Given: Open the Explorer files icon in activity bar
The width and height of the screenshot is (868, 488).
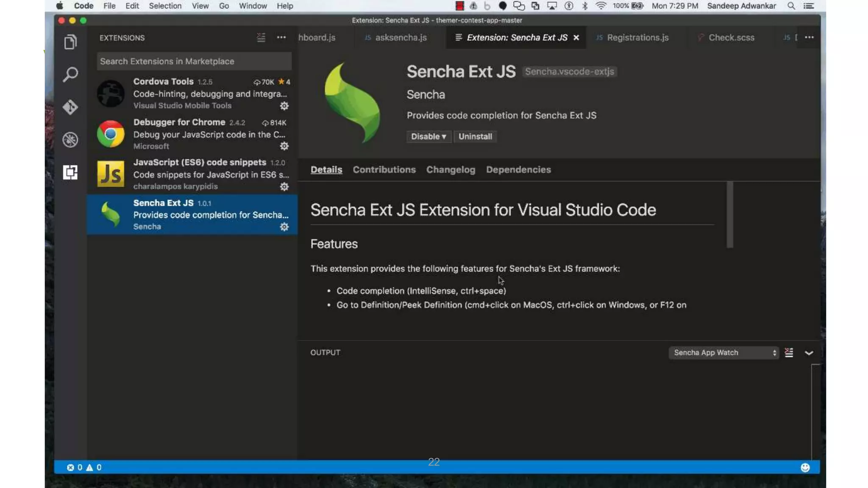Looking at the screenshot, I should click(70, 42).
